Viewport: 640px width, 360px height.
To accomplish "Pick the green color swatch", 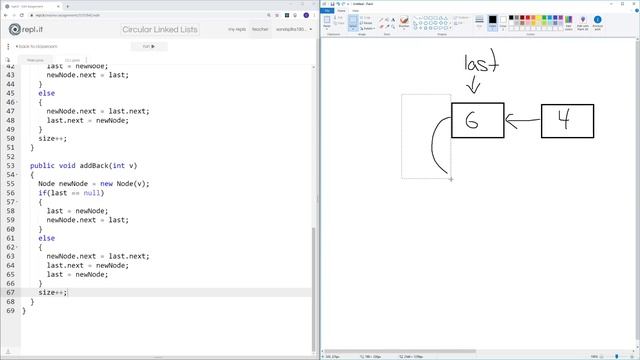I will coord(544,18).
